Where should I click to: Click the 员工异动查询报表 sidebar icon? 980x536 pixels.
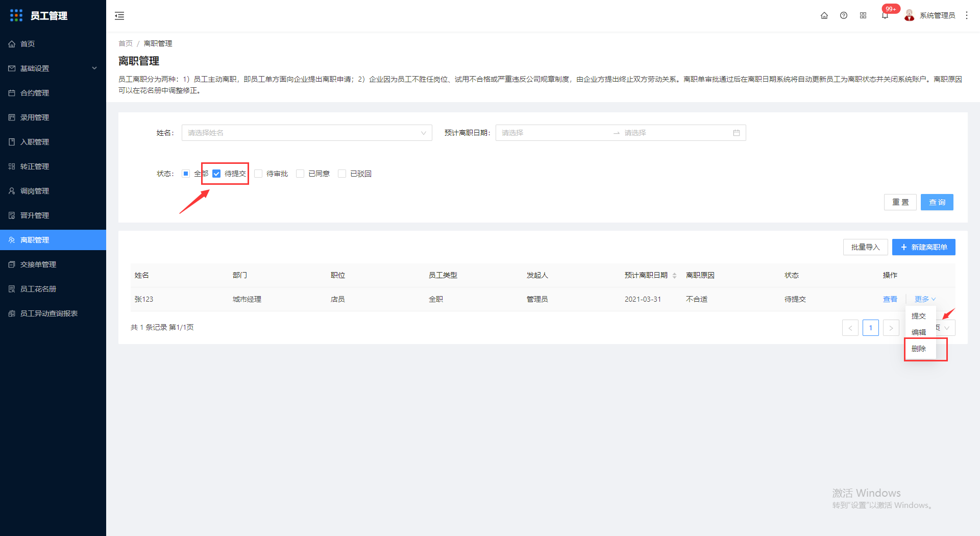pyautogui.click(x=12, y=313)
